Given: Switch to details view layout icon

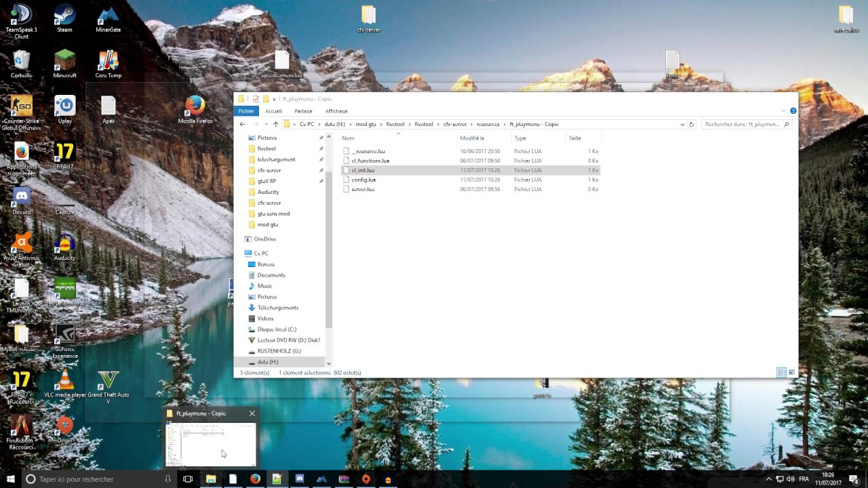Looking at the screenshot, I should tap(781, 372).
